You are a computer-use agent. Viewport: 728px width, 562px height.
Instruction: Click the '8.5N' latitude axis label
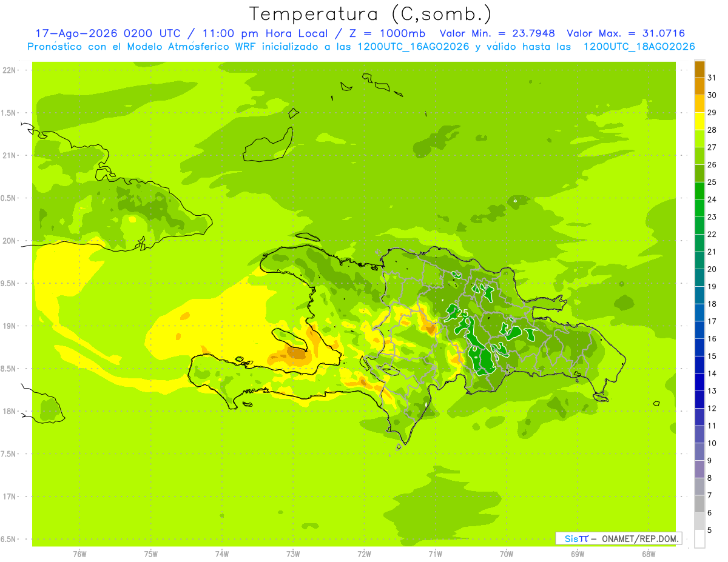click(x=8, y=369)
